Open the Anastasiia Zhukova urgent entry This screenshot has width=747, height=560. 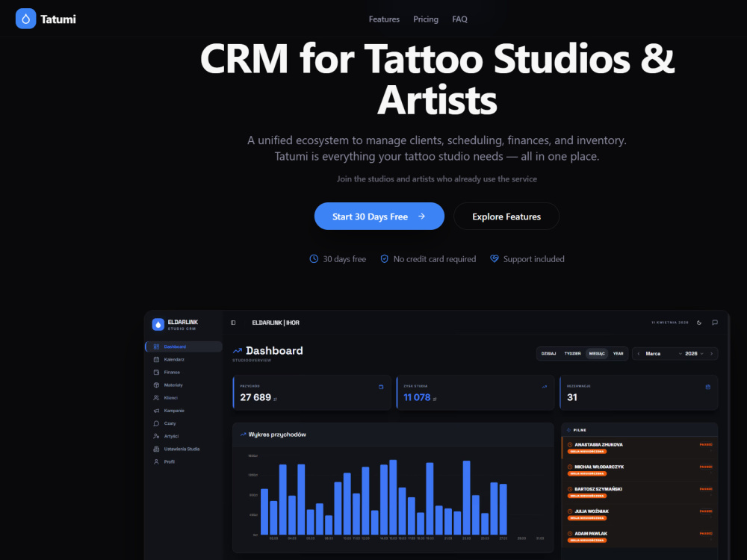[639, 447]
